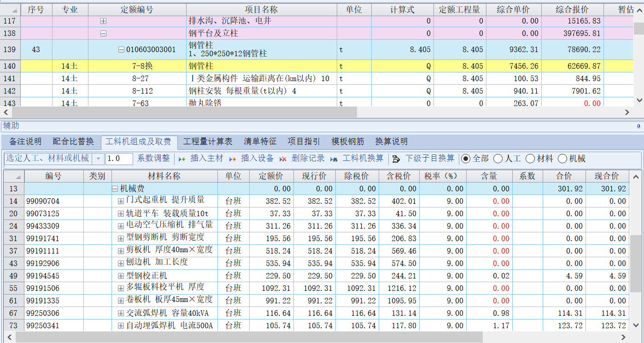Image resolution: width=644 pixels, height=343 pixels.
Task: Switch to 备注说明 tab
Action: pos(25,142)
